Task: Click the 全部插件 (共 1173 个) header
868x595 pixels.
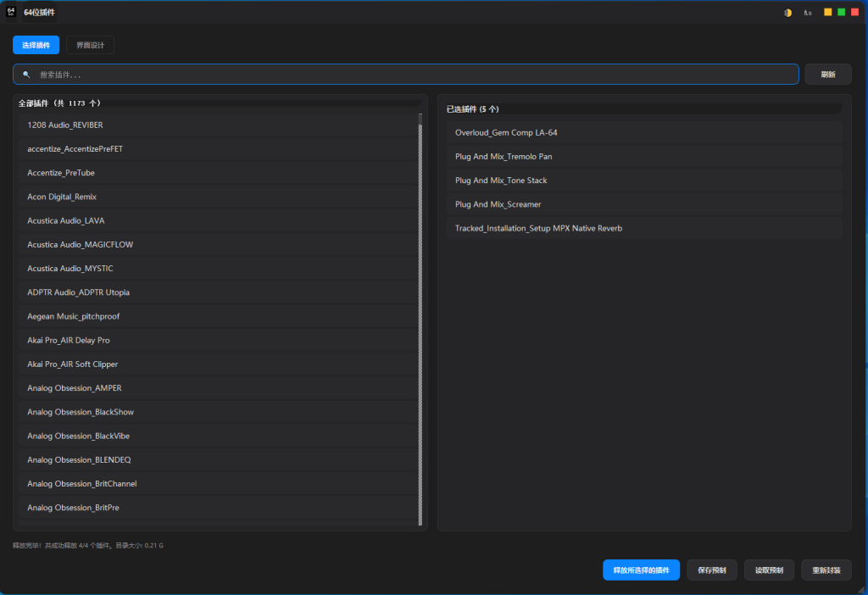Action: click(59, 103)
